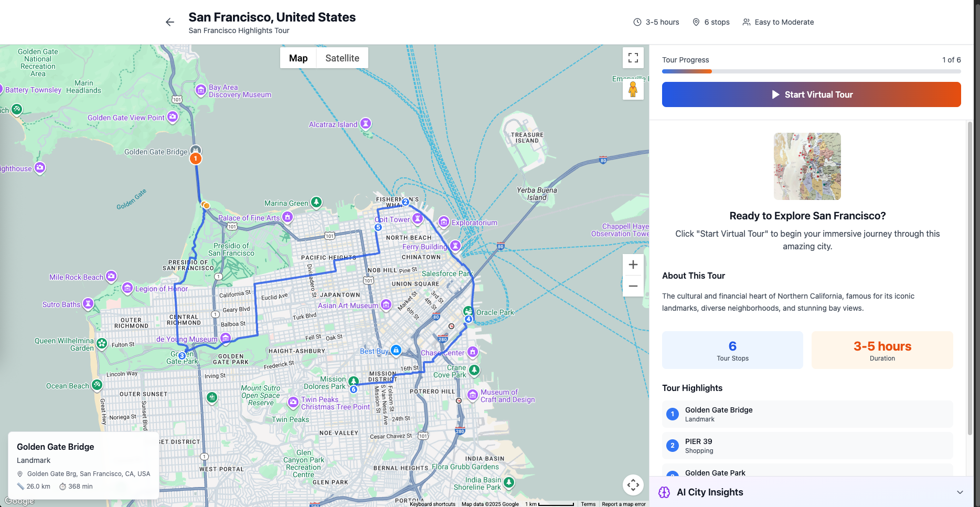The width and height of the screenshot is (980, 507).
Task: Open Keyboard shortcuts link on map
Action: 432,504
